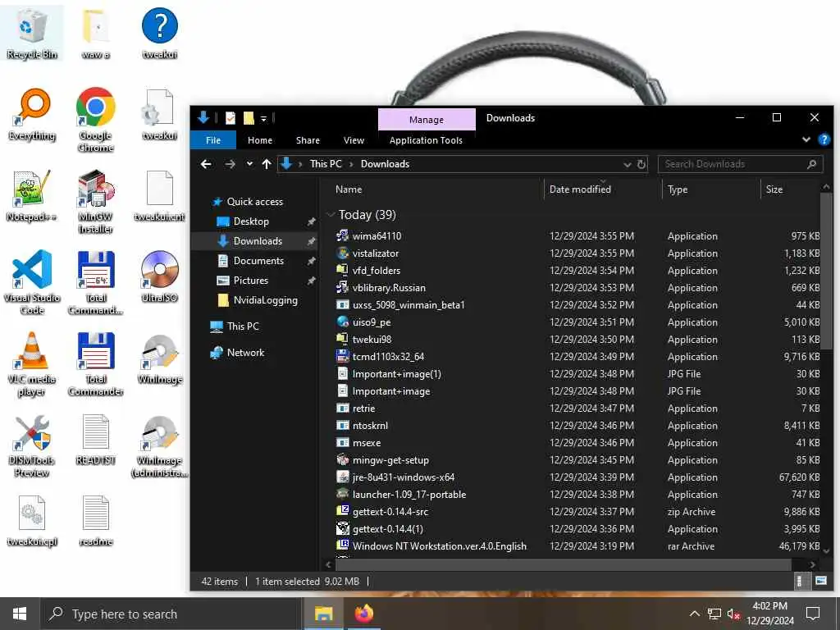This screenshot has height=630, width=840.
Task: Open the readme desktop file
Action: 95,521
